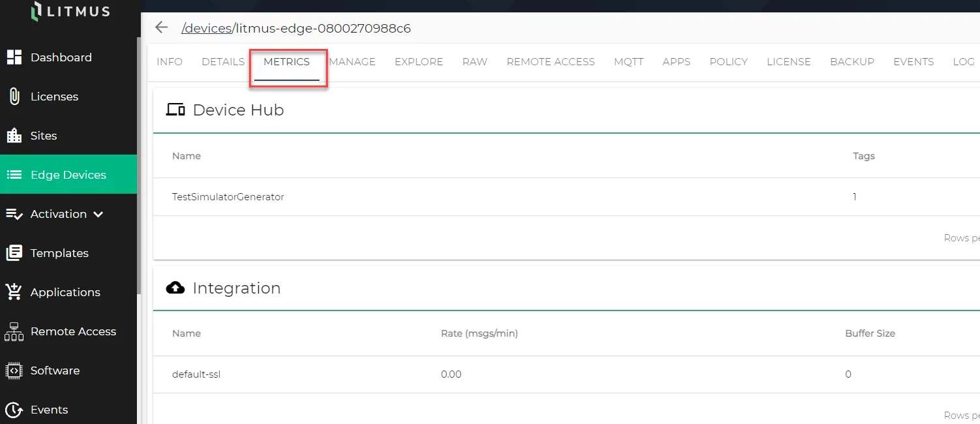
Task: Click the Remote Access network icon
Action: tap(14, 331)
